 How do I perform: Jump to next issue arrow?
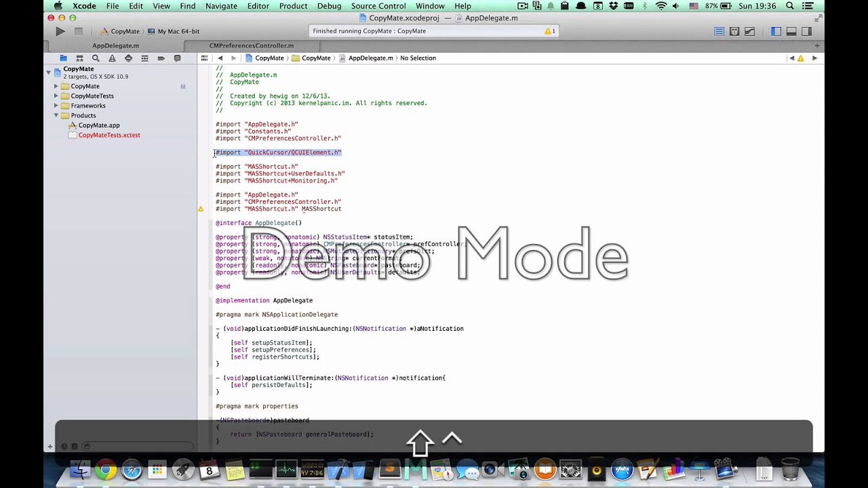814,58
